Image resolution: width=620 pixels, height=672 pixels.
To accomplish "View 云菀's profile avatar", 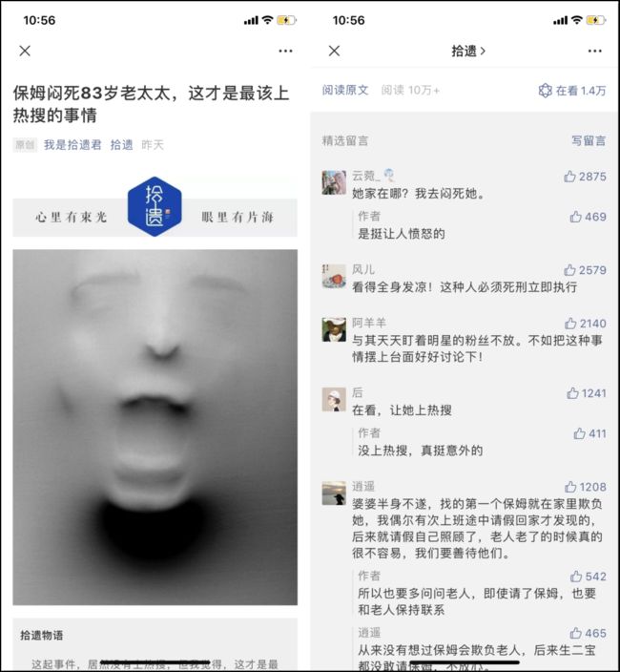I will coord(334,182).
